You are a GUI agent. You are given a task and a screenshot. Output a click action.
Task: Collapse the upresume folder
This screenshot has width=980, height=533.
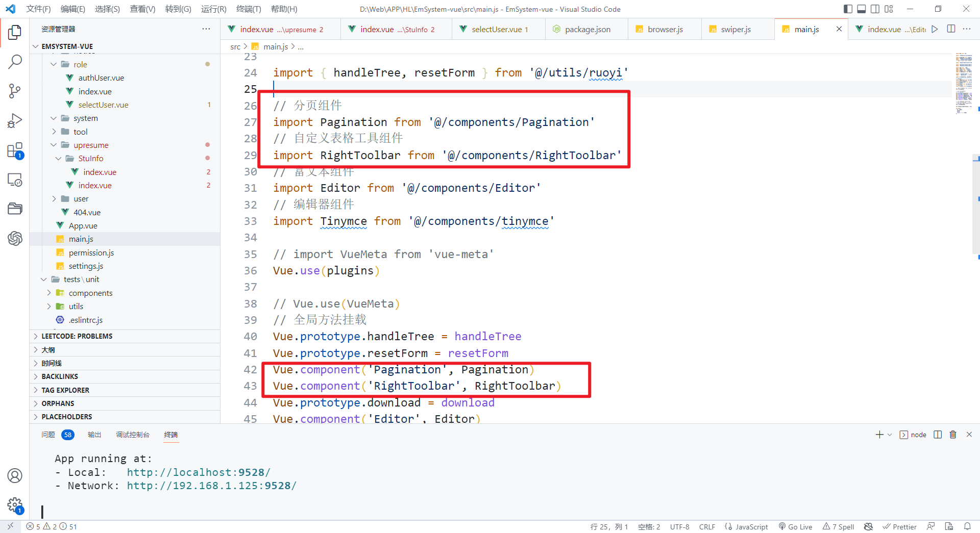90,145
